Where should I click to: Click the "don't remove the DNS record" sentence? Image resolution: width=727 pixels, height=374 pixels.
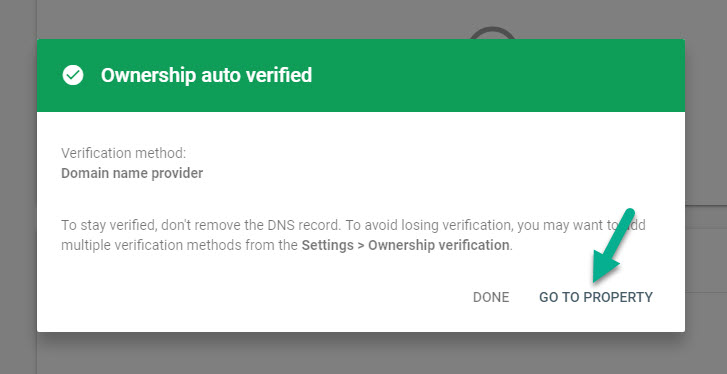pyautogui.click(x=242, y=226)
